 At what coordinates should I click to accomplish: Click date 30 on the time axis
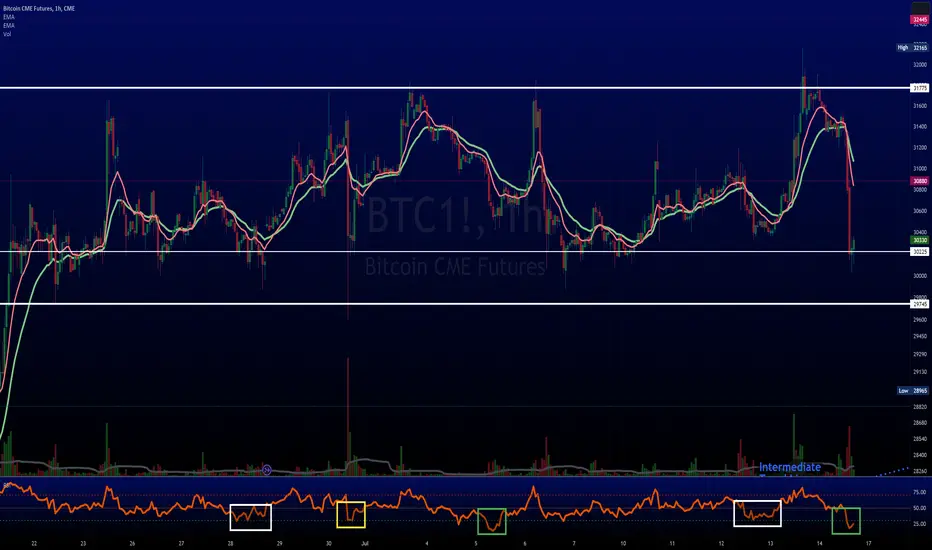pyautogui.click(x=328, y=543)
